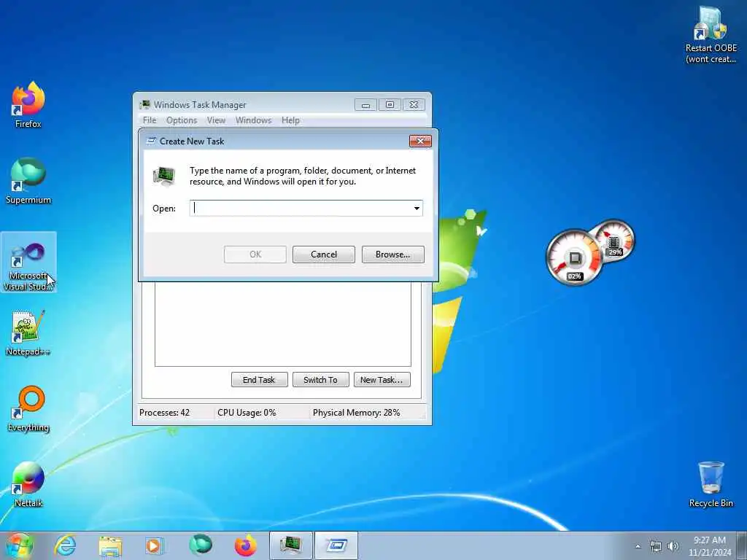Select the Notepad++ desktop icon
The width and height of the screenshot is (747, 560).
pyautogui.click(x=28, y=333)
